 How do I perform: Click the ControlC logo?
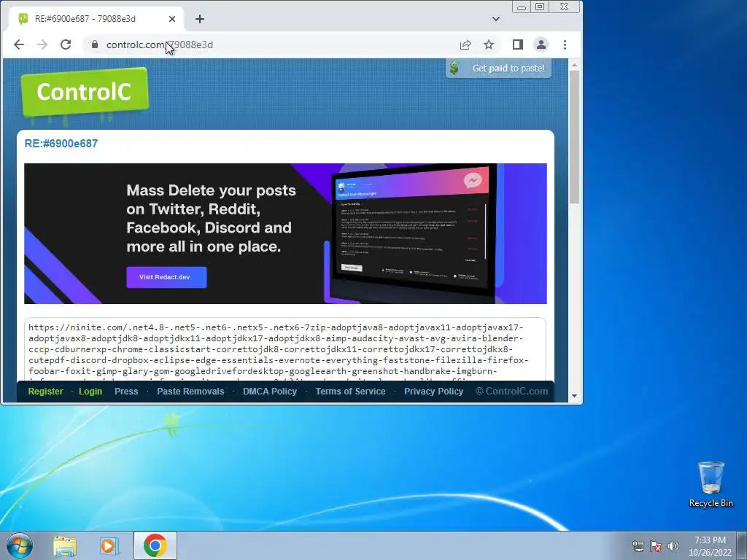[x=85, y=92]
